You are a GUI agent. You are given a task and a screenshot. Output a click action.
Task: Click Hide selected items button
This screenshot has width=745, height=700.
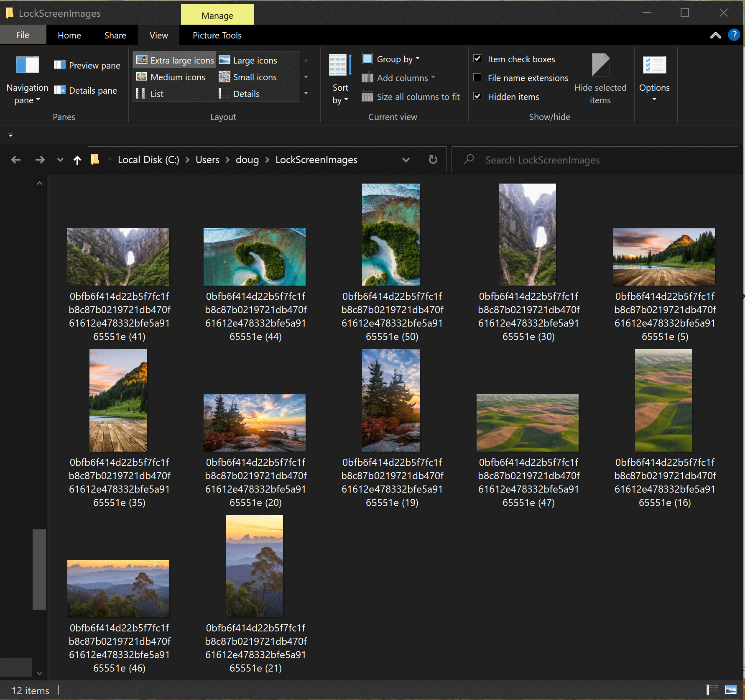pyautogui.click(x=600, y=79)
